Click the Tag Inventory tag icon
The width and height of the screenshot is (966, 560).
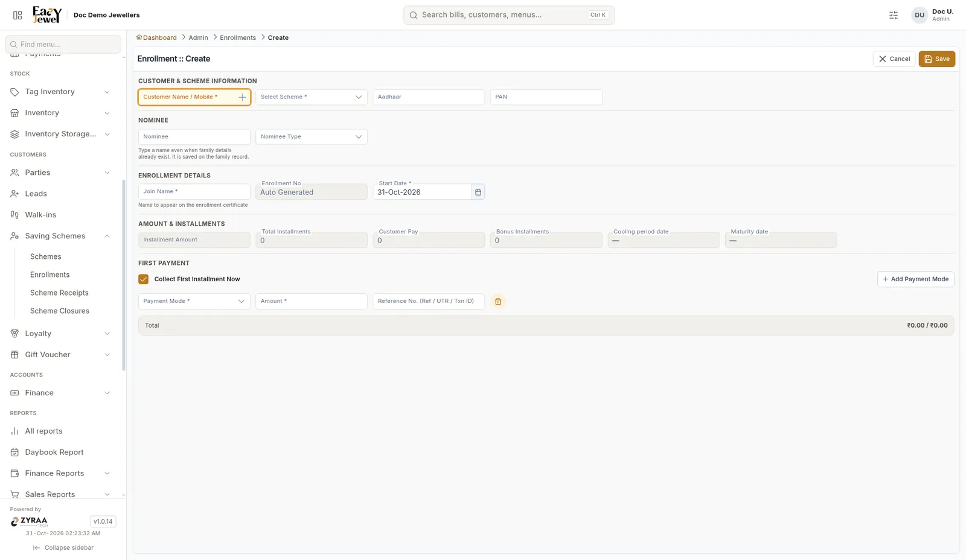[x=14, y=92]
